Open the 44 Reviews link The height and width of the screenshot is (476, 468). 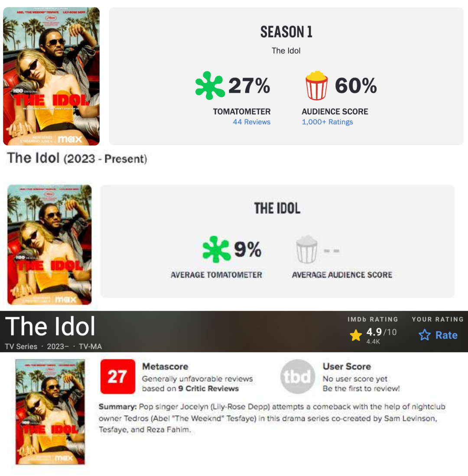[x=251, y=122]
